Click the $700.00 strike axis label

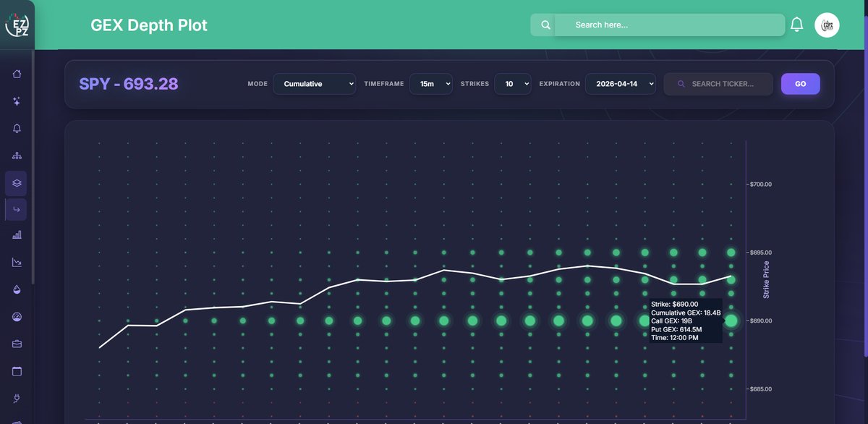[x=761, y=185]
